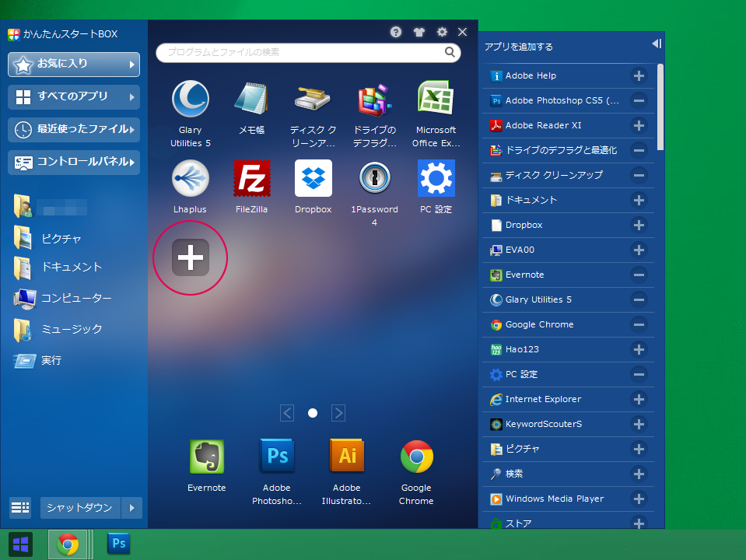Screen dimensions: 746x560
Task: Open 実行 run dialog entry
Action: click(x=38, y=361)
